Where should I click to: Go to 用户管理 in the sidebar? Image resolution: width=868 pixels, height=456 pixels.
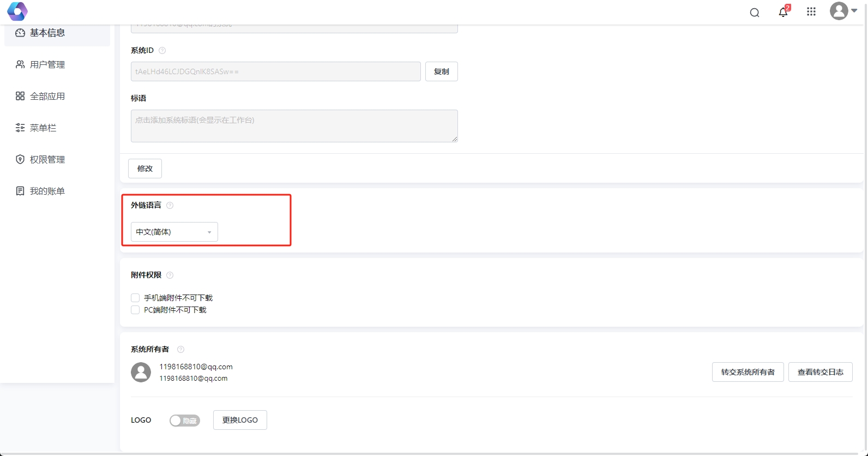pyautogui.click(x=47, y=64)
